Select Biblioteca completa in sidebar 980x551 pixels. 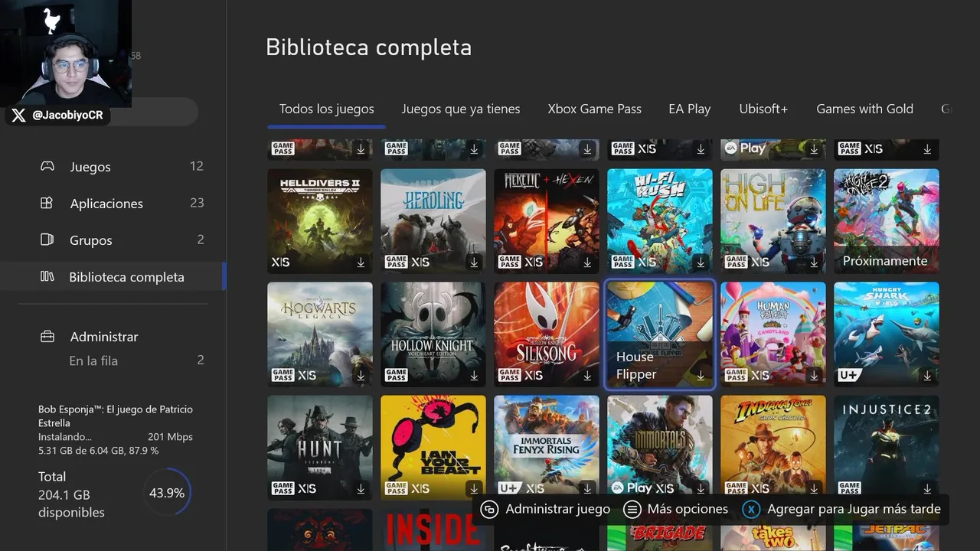point(113,276)
